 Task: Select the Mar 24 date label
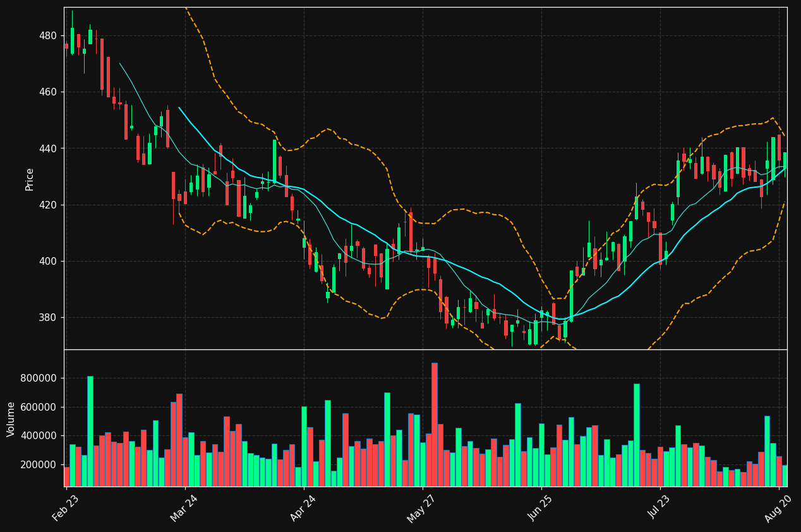coord(183,508)
